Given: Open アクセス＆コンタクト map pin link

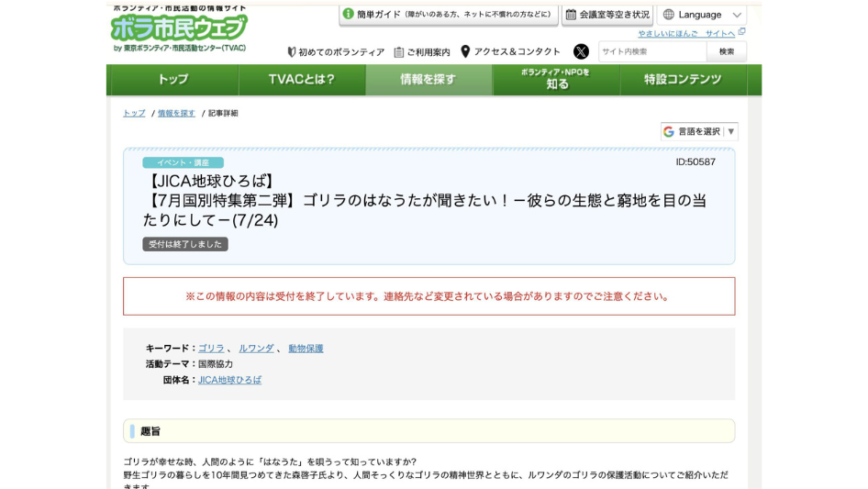Looking at the screenshot, I should click(x=510, y=52).
